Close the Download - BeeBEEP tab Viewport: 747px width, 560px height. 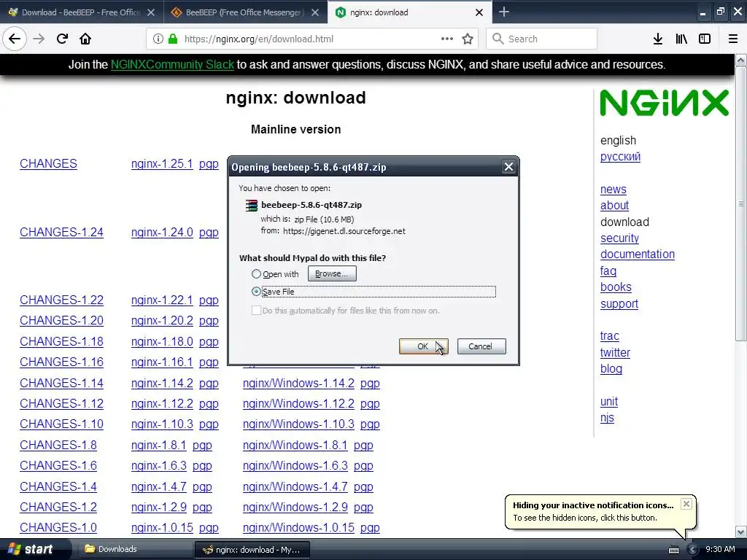coord(151,12)
